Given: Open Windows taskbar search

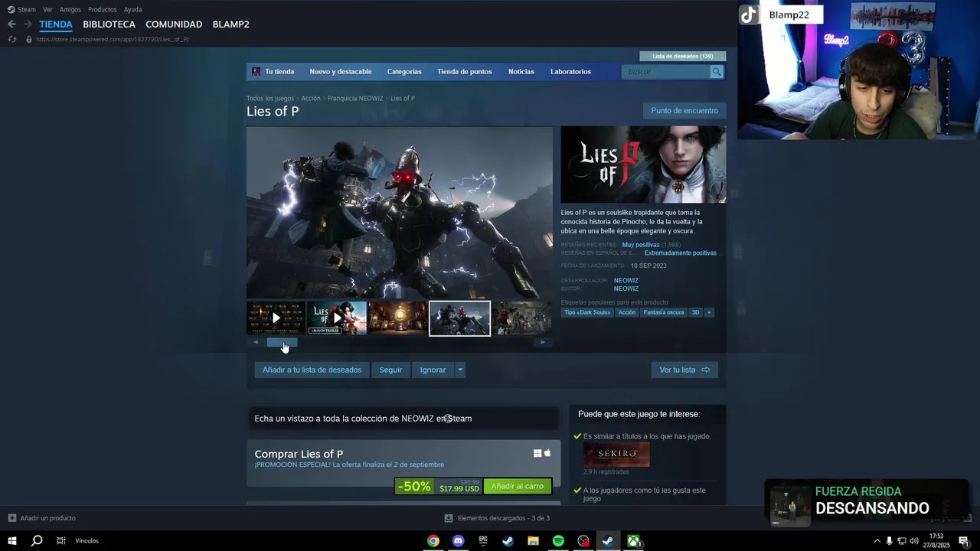Looking at the screenshot, I should [x=36, y=541].
